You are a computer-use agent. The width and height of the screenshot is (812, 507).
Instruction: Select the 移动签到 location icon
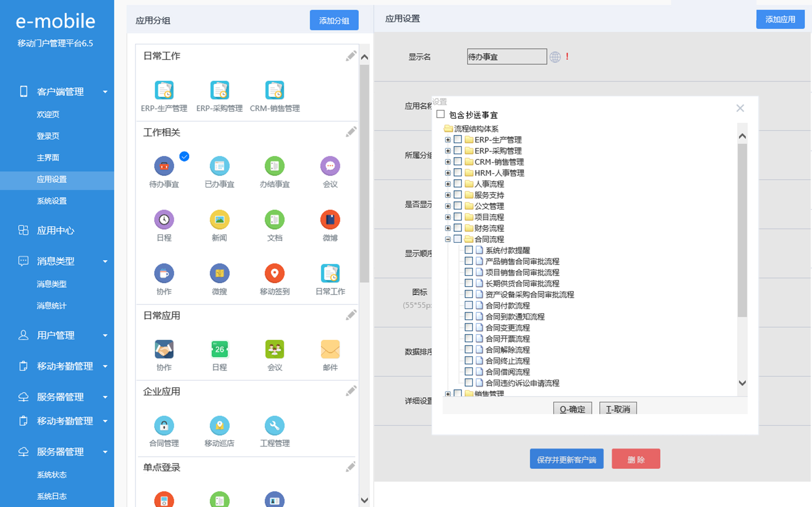tap(274, 273)
